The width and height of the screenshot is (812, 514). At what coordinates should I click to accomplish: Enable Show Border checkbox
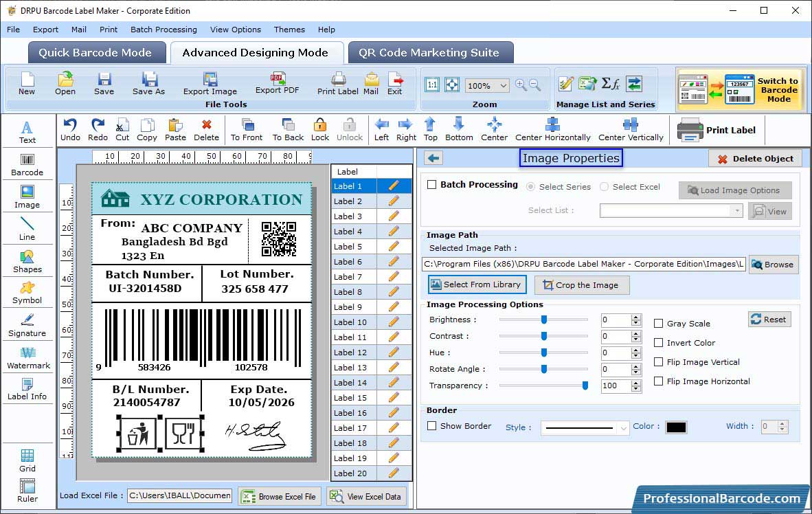tap(432, 426)
